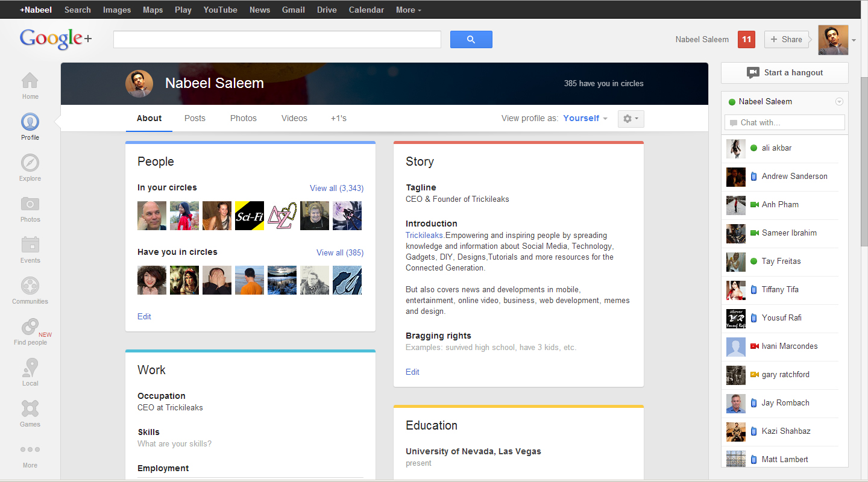The height and width of the screenshot is (482, 868).
Task: Open Gmail in the top bar
Action: pyautogui.click(x=294, y=10)
